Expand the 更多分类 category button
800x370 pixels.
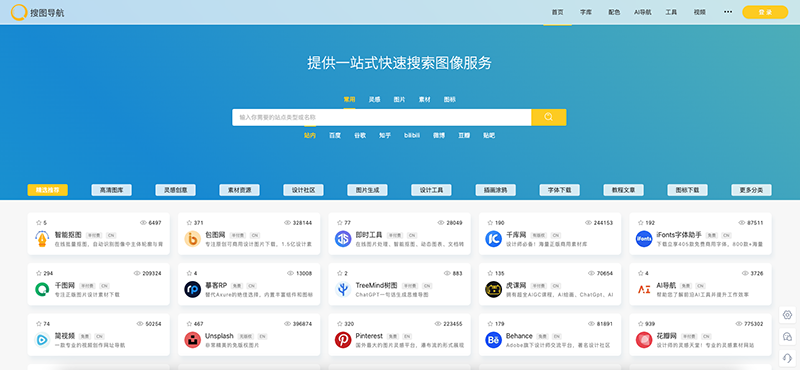751,190
